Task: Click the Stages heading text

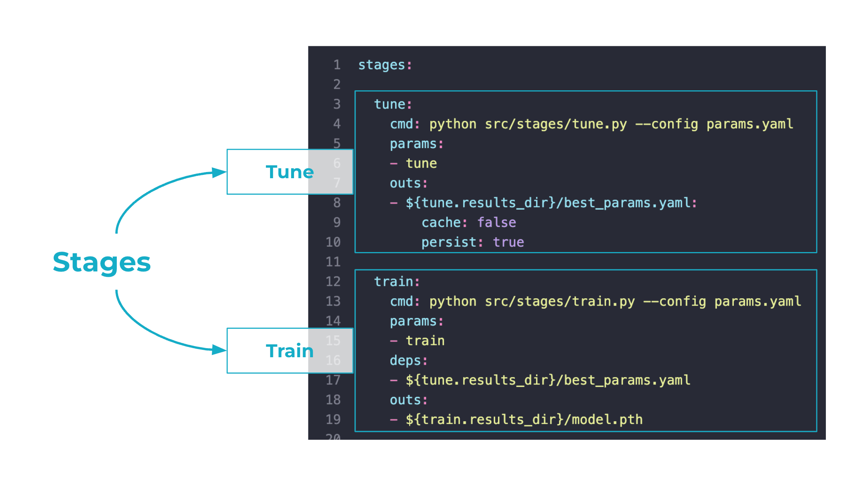Action: click(102, 262)
